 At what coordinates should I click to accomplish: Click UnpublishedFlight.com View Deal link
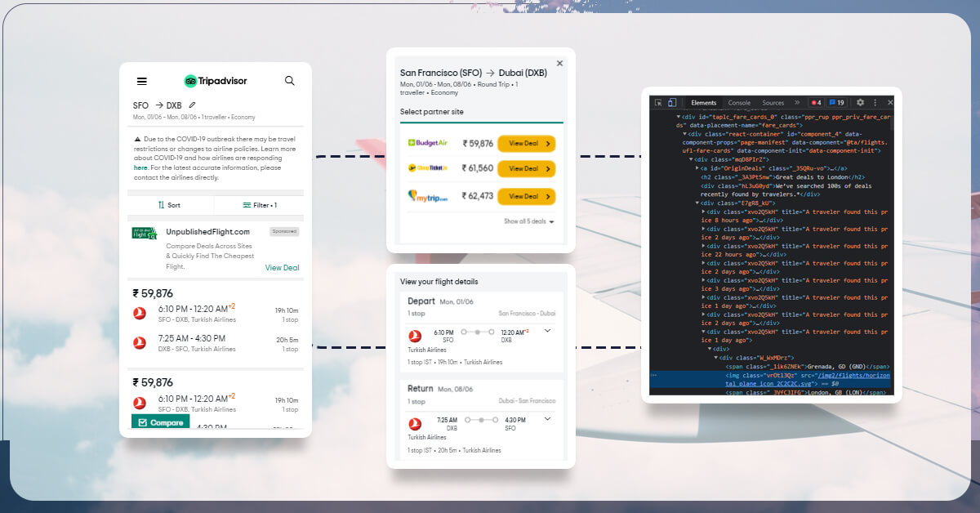pos(283,268)
